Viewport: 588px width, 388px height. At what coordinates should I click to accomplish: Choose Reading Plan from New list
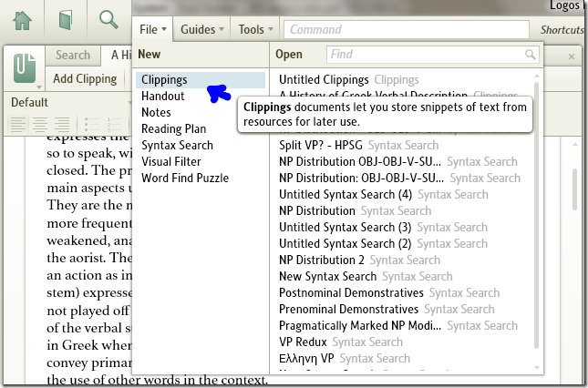[x=173, y=128]
